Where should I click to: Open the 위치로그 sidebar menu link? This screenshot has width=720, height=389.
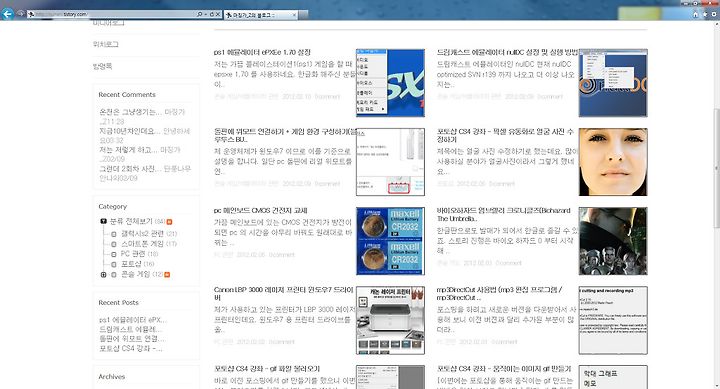pos(106,44)
